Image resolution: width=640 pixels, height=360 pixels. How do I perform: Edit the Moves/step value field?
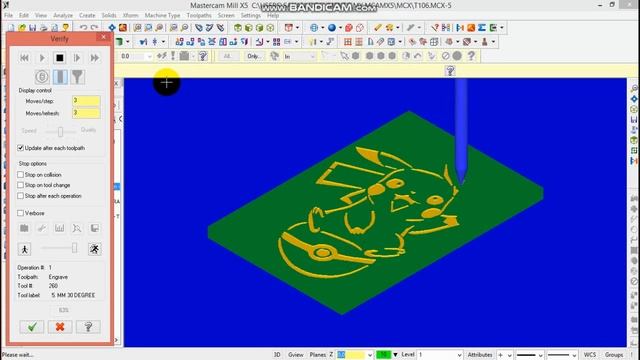[x=86, y=101]
